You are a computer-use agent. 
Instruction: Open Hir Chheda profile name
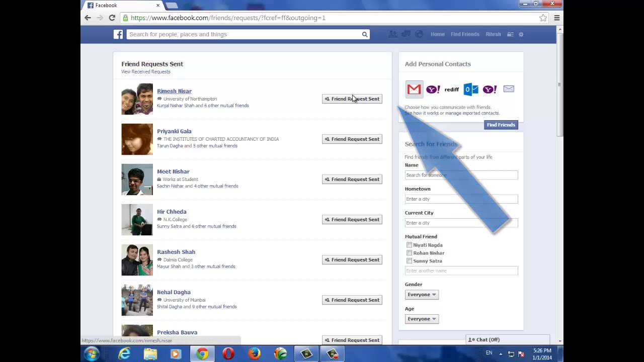(x=172, y=212)
